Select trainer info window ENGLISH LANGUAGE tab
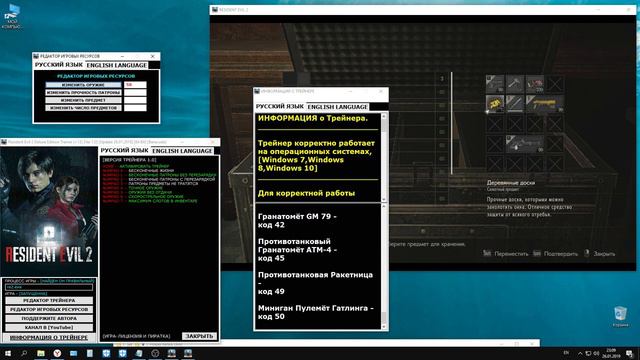The height and width of the screenshot is (360, 640). (338, 107)
